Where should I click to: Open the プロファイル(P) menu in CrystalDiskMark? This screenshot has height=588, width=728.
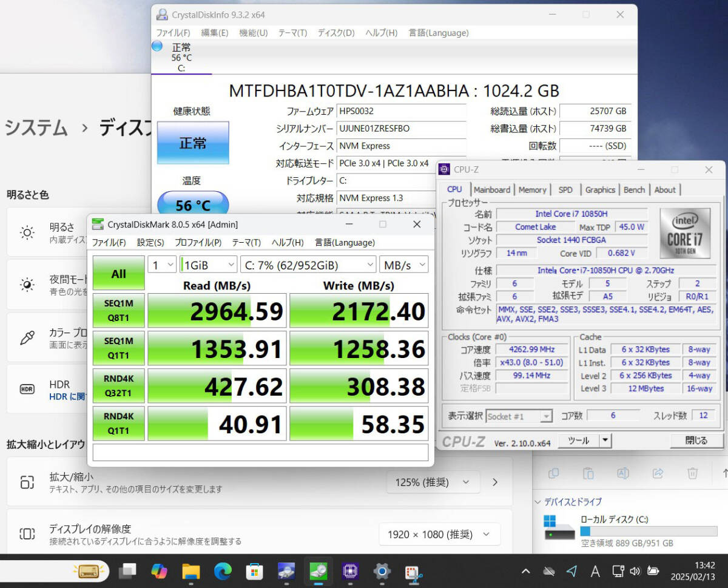[198, 243]
